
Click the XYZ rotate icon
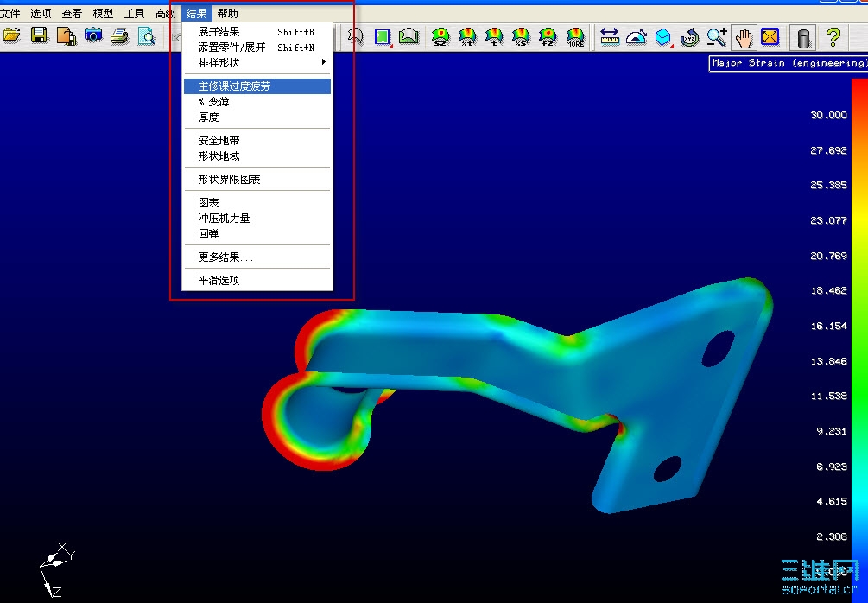(x=690, y=37)
